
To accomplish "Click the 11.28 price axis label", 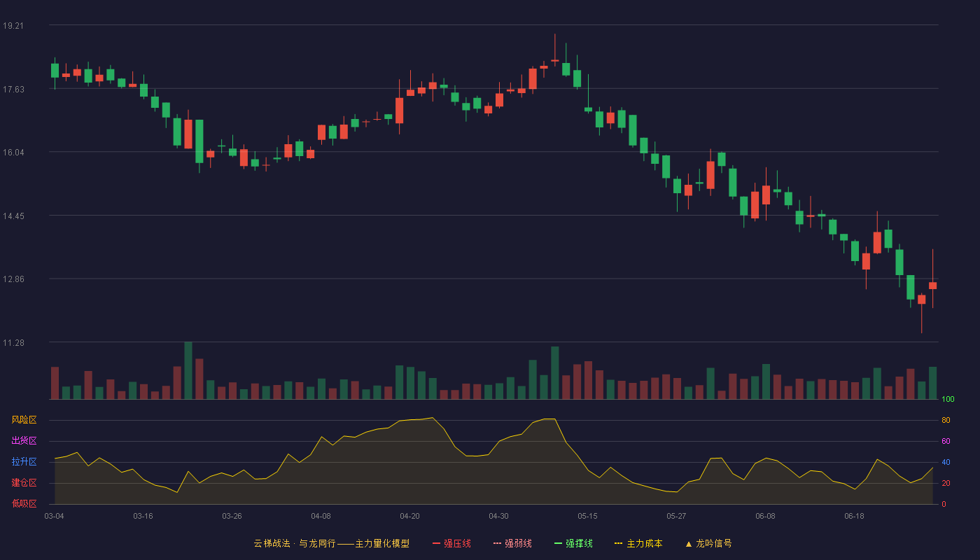I will coord(13,343).
